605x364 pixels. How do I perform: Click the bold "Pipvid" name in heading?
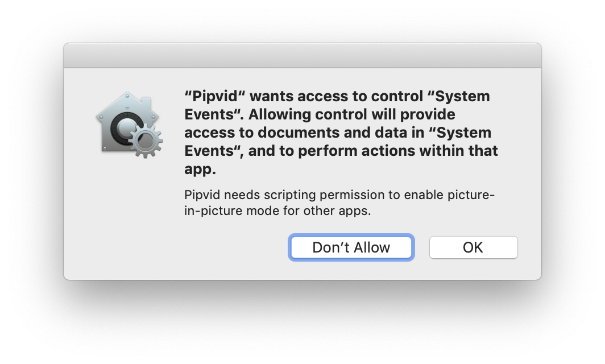215,96
